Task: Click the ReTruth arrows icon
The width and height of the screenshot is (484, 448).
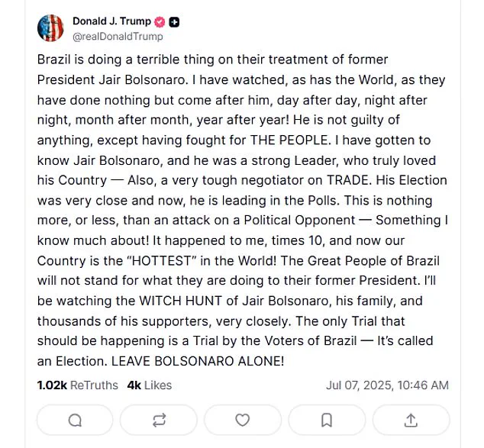Action: point(159,420)
